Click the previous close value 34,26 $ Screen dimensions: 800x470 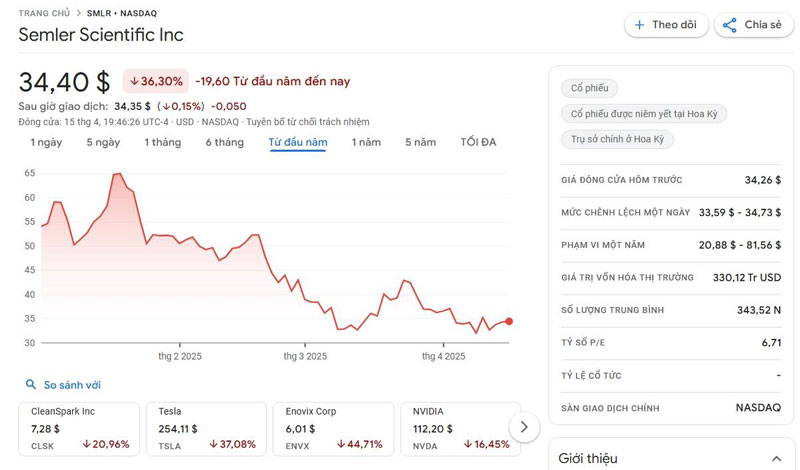[763, 180]
